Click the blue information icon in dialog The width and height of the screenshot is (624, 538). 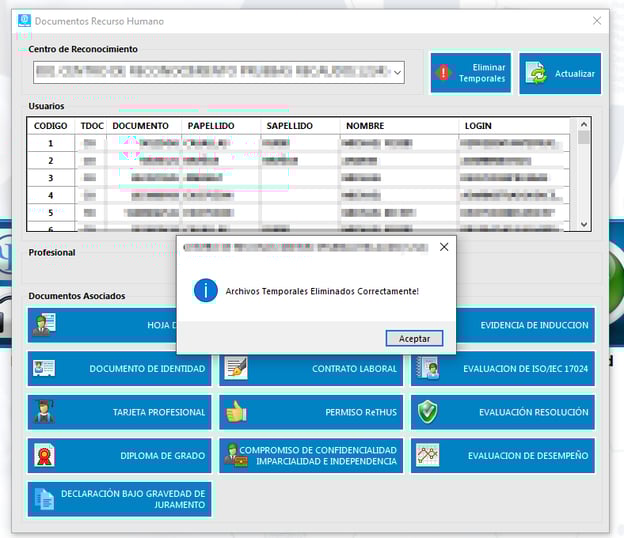(205, 291)
